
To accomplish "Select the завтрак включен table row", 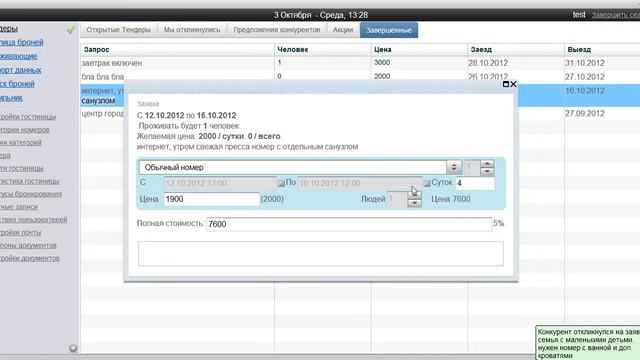I will click(360, 63).
